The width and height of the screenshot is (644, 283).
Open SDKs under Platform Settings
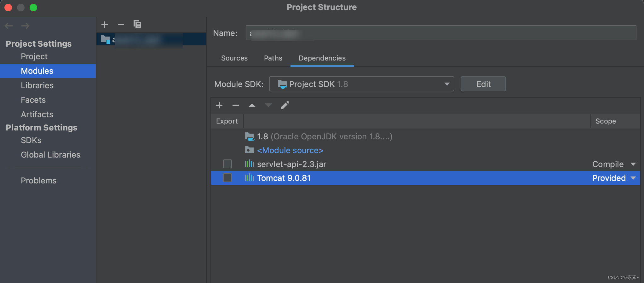(31, 140)
